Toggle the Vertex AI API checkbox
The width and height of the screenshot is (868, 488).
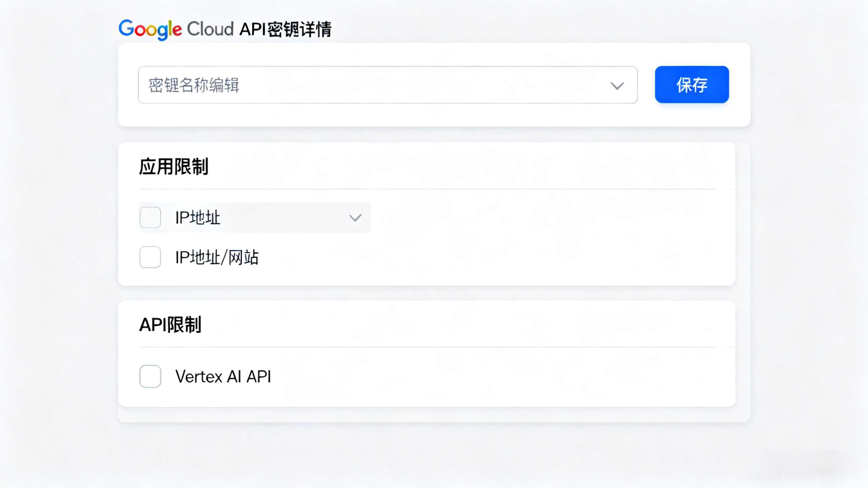[x=150, y=376]
